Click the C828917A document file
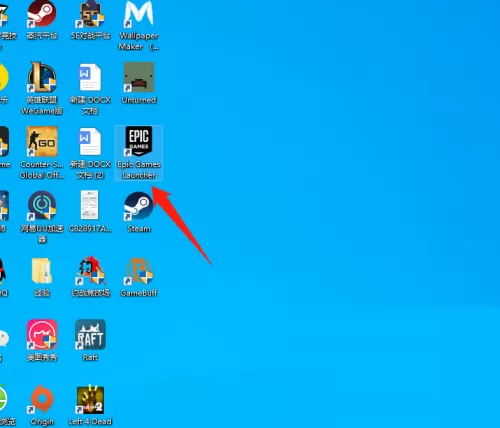This screenshot has height=428, width=500. pos(90,205)
